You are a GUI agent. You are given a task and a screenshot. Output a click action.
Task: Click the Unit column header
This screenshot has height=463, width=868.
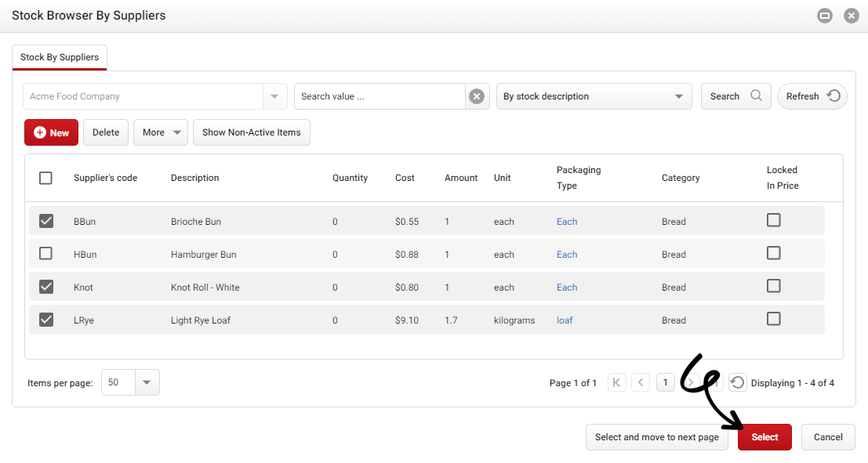[x=502, y=178]
